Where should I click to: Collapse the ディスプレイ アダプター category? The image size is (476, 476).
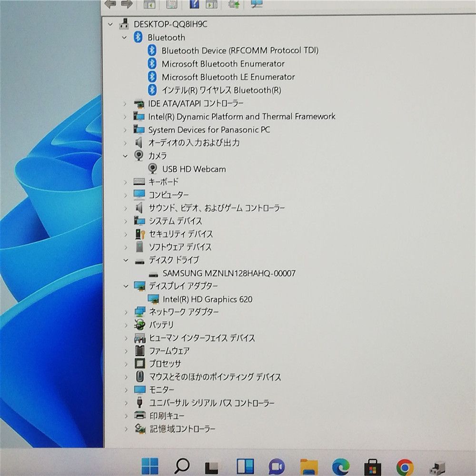click(x=126, y=286)
